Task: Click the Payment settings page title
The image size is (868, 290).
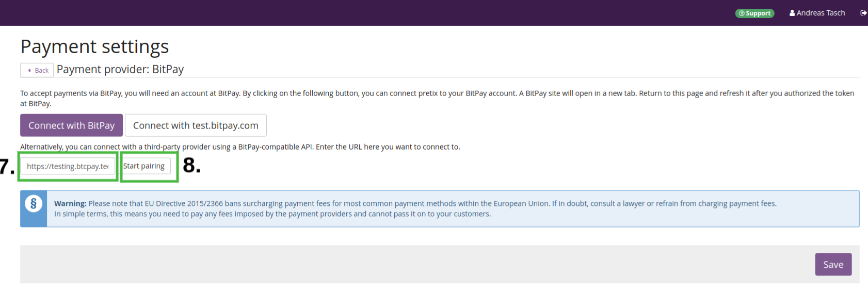Action: pyautogui.click(x=94, y=46)
